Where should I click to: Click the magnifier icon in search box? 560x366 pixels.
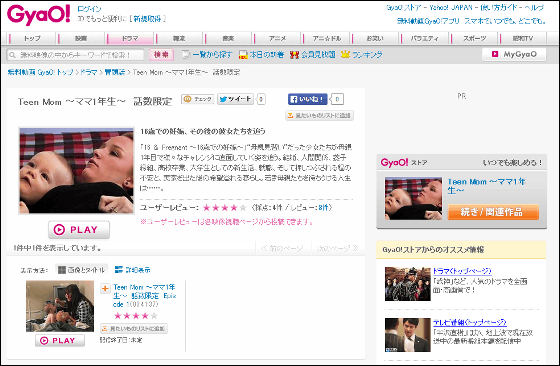pyautogui.click(x=12, y=55)
